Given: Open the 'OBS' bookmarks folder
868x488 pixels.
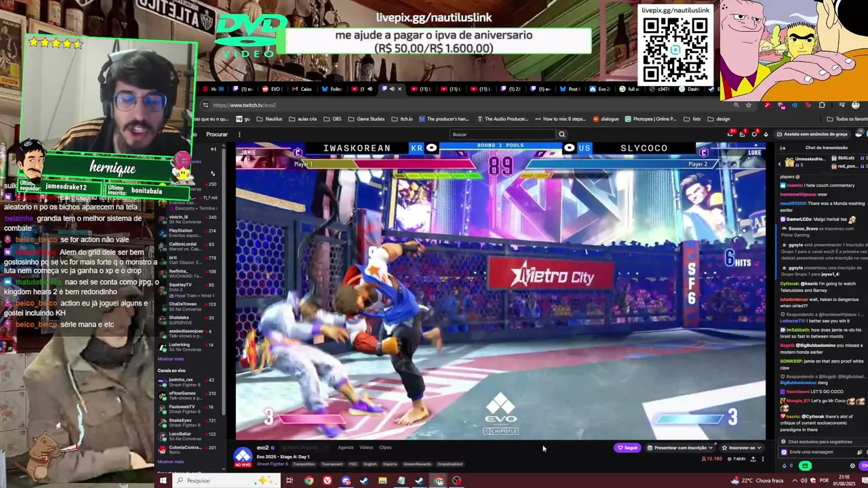Looking at the screenshot, I should (x=333, y=119).
